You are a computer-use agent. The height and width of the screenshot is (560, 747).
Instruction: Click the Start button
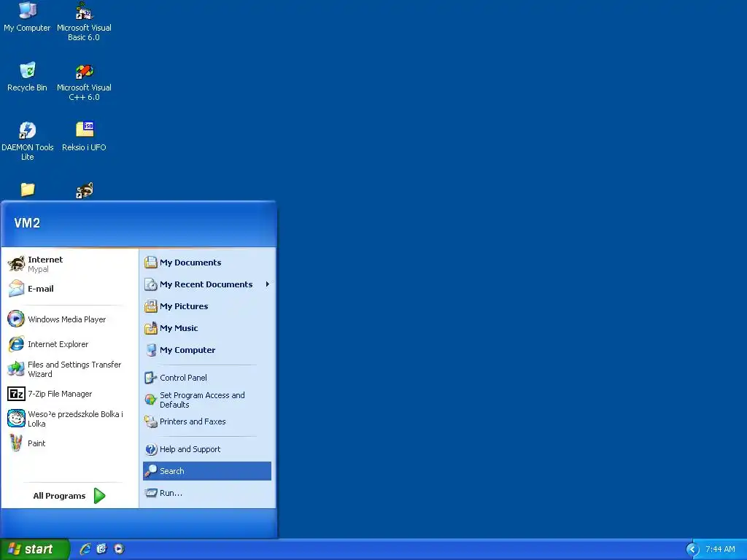pos(34,549)
